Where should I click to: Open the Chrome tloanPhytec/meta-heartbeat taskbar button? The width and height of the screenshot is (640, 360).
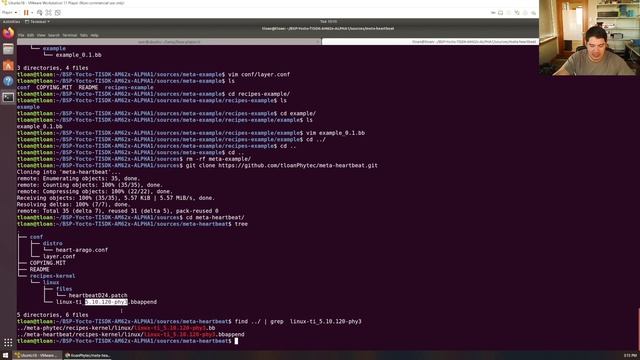87,356
